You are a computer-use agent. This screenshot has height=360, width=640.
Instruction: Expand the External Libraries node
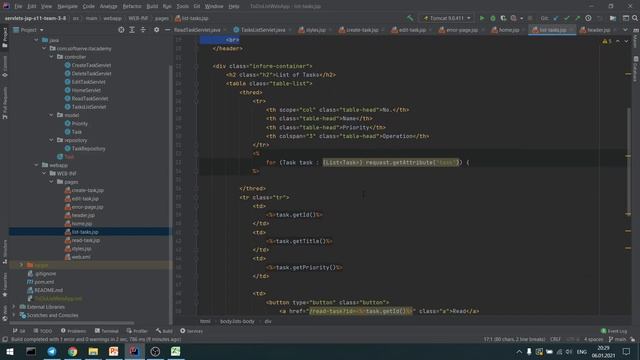(14, 307)
